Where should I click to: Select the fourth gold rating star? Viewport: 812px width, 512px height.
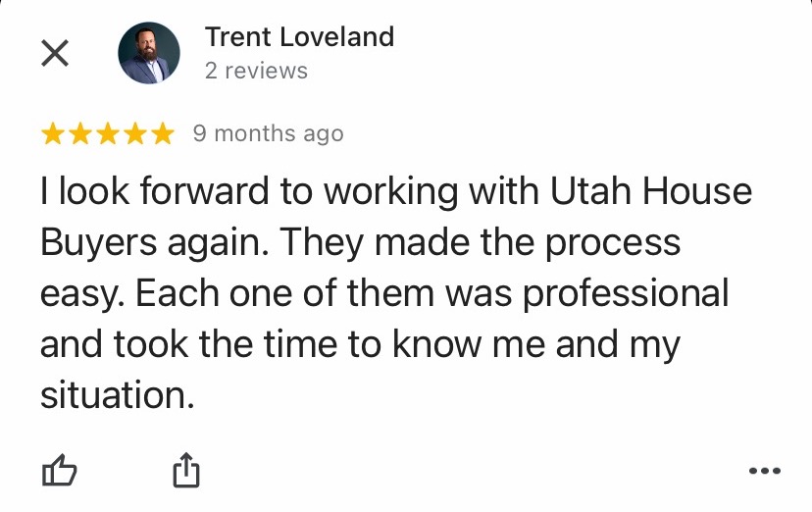pyautogui.click(x=135, y=133)
